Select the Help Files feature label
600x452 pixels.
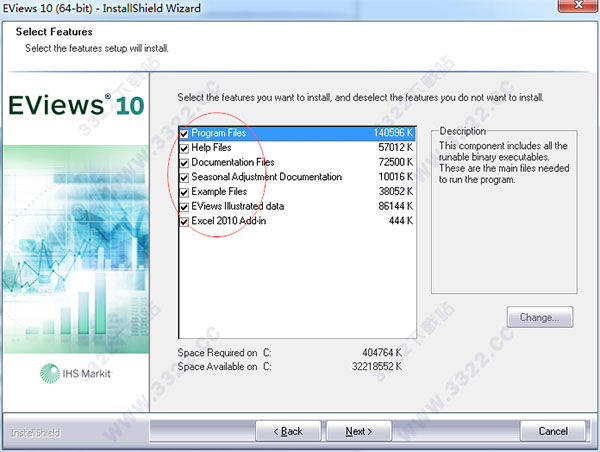coord(211,147)
